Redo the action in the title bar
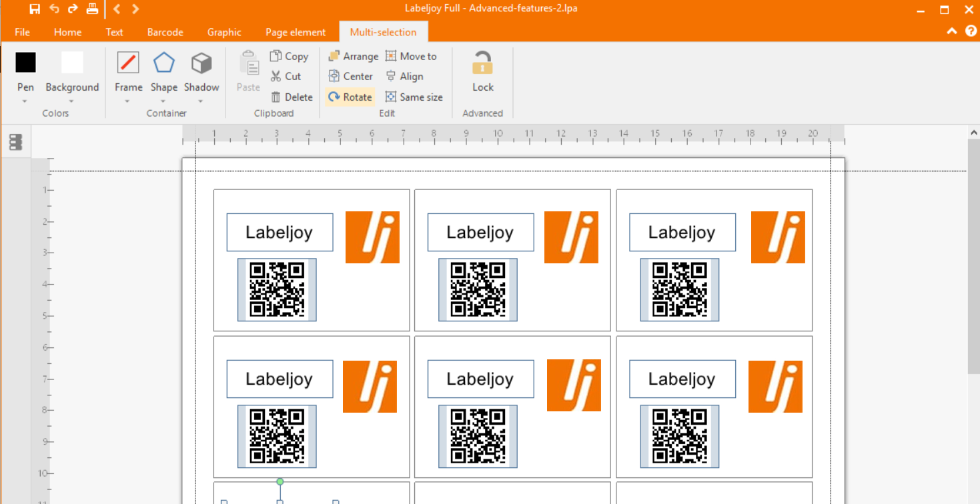The image size is (980, 504). (73, 9)
